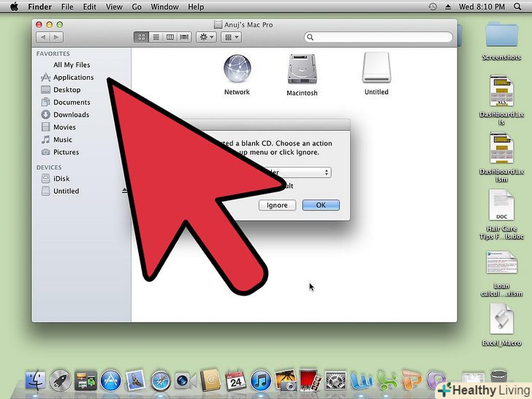This screenshot has height=399, width=532.
Task: Open FaceTime camera icon in Dock
Action: tap(186, 381)
